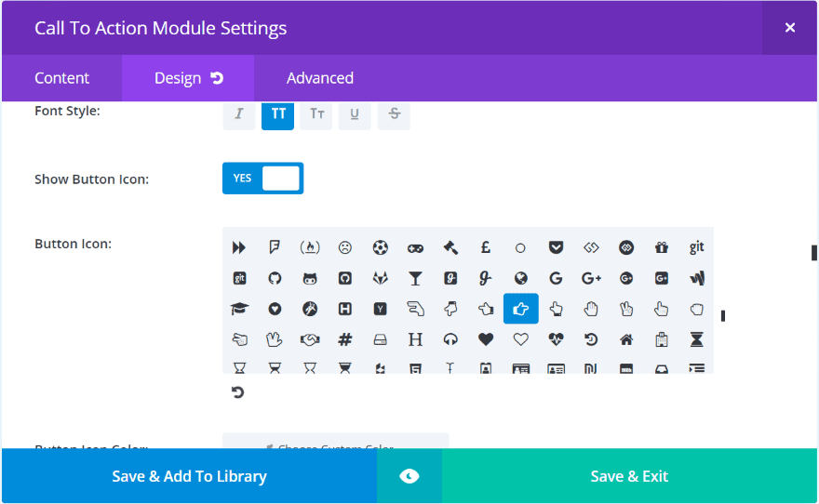Pick the handshake icon
Viewport: 819px width, 504px height.
[x=310, y=340]
